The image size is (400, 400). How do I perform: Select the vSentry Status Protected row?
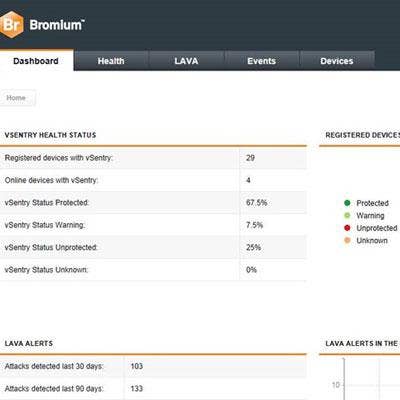pos(153,203)
